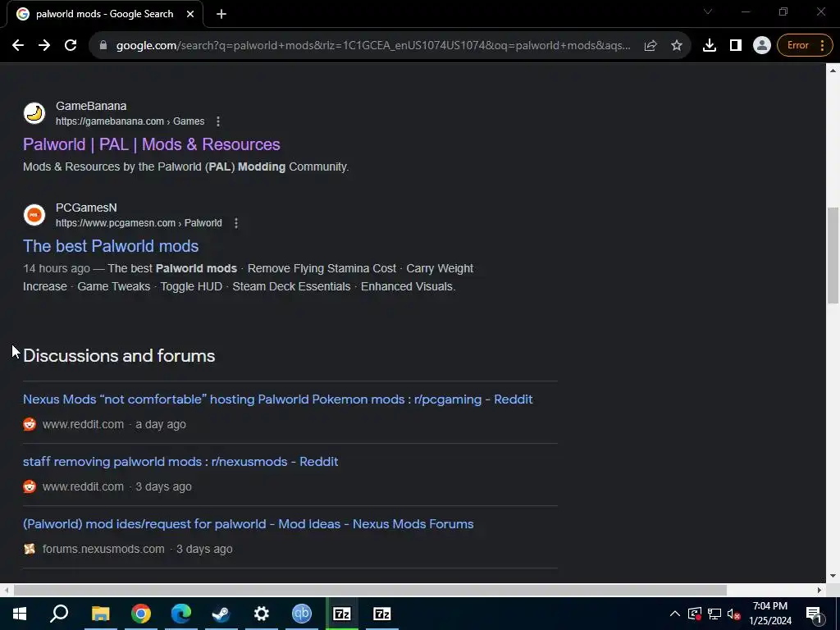Click the address bar URL field
Viewport: 840px width, 630px height.
tap(373, 46)
